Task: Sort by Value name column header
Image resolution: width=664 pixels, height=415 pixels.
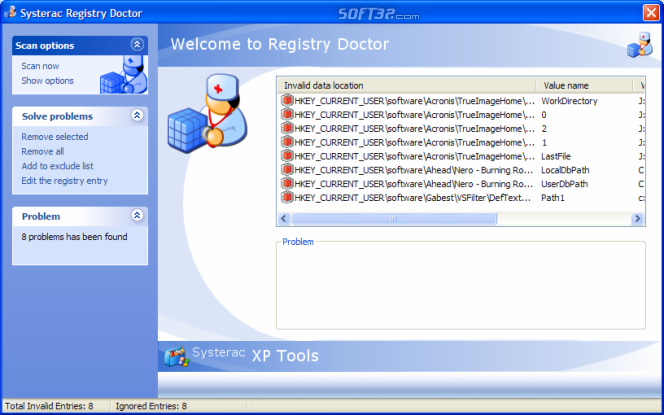Action: pos(584,86)
